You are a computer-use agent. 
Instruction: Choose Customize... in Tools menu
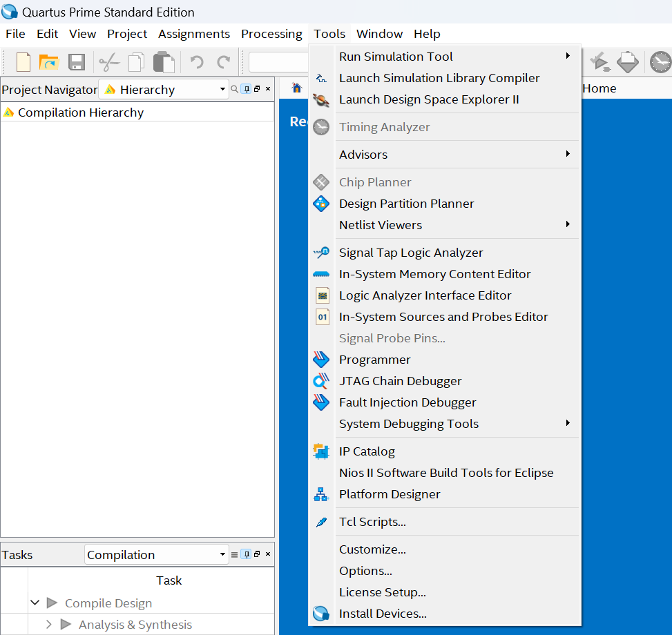(x=445, y=549)
